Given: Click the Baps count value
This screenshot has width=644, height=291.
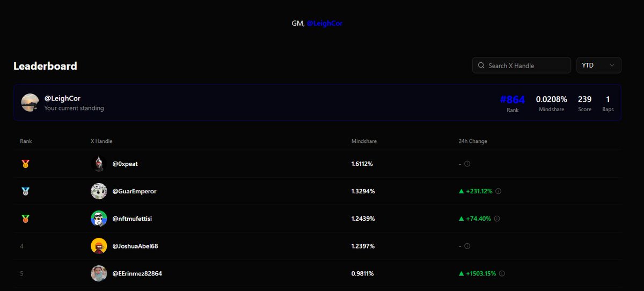Looking at the screenshot, I should [x=608, y=99].
